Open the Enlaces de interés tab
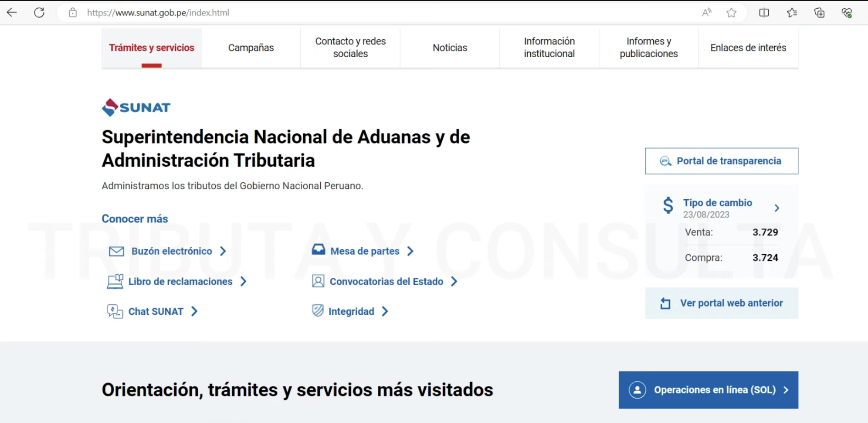This screenshot has width=868, height=423. click(748, 48)
